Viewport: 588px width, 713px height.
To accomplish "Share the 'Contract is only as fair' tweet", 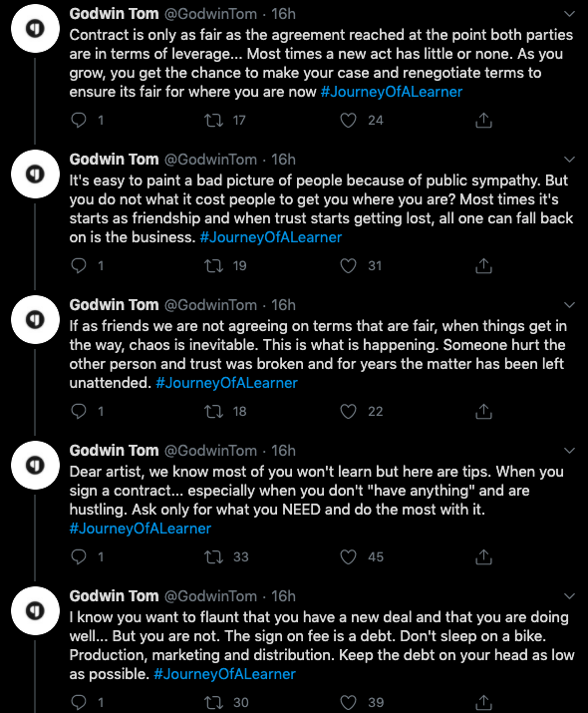I will 483,120.
